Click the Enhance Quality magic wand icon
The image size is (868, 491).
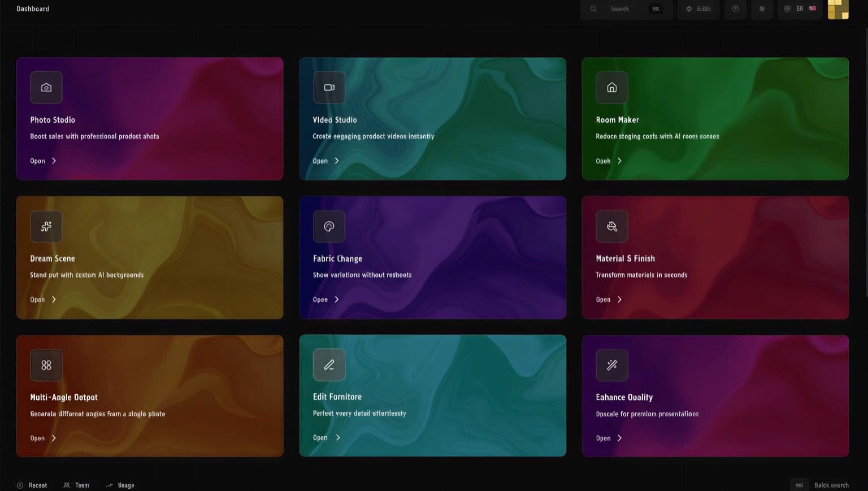(611, 365)
